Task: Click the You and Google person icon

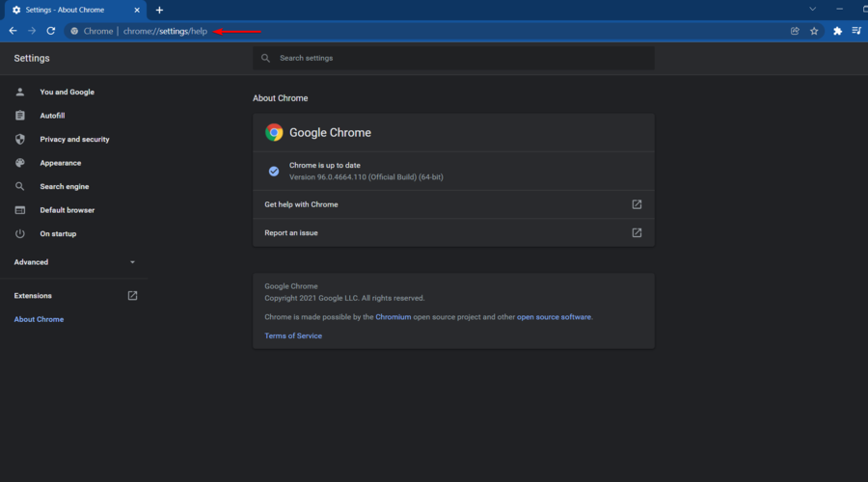Action: (20, 92)
